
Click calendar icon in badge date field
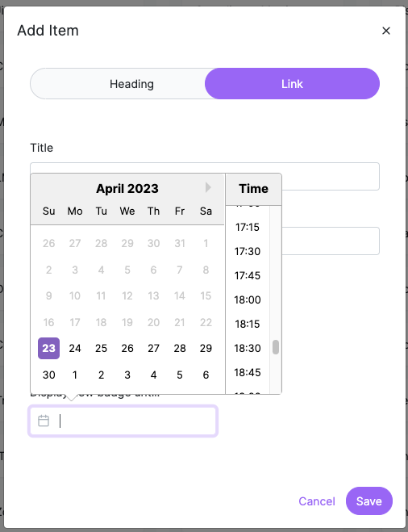click(x=44, y=421)
